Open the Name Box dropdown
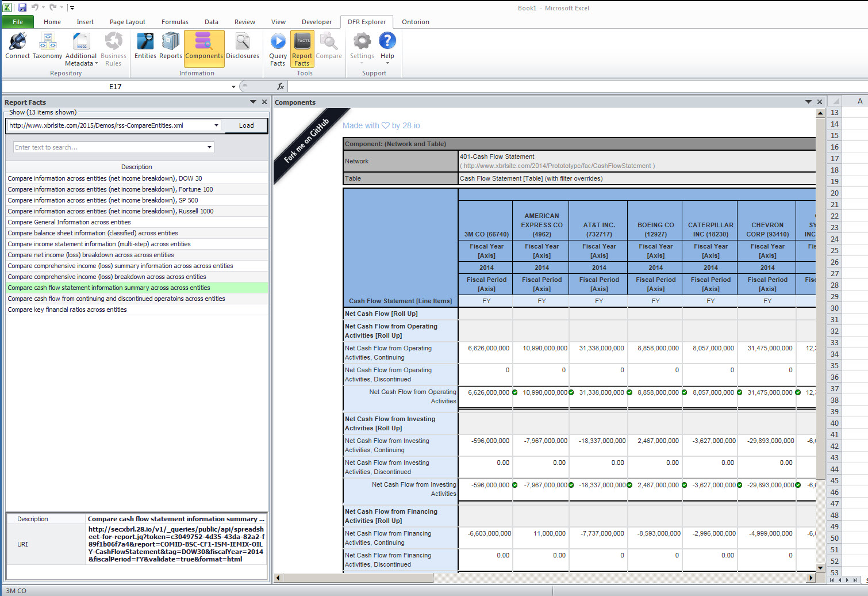Viewport: 868px width, 596px height. click(x=233, y=87)
